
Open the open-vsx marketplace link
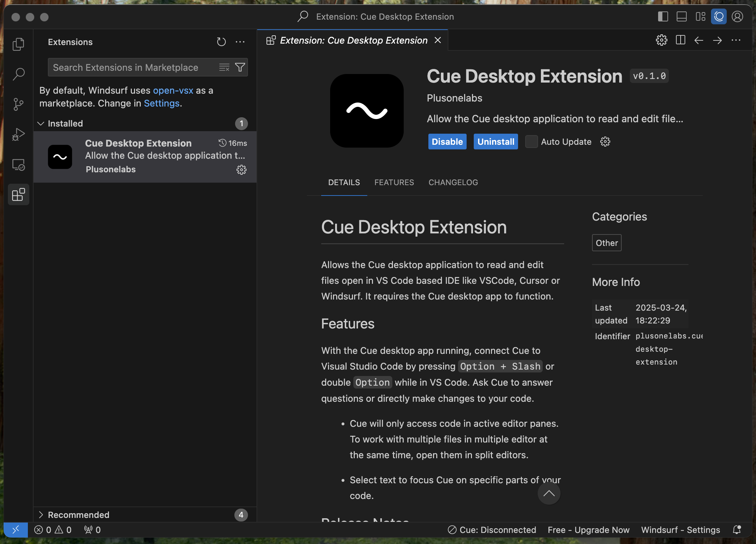tap(173, 90)
